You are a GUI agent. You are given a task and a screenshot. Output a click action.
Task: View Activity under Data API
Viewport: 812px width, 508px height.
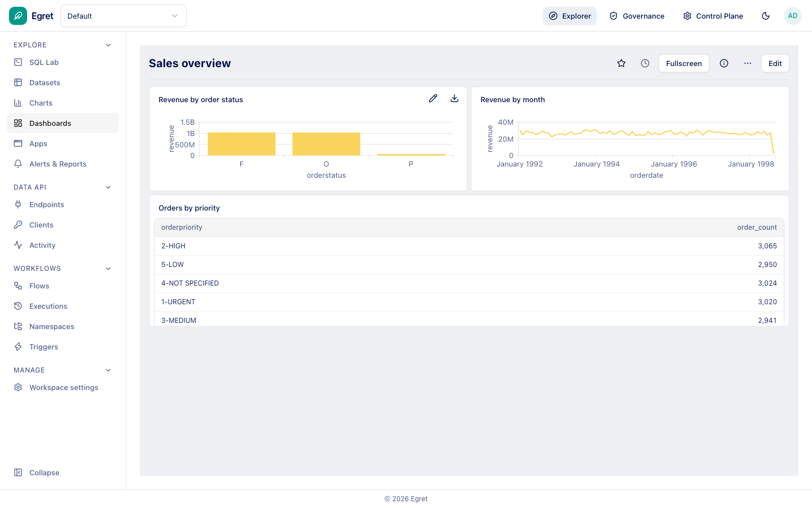coord(63,245)
